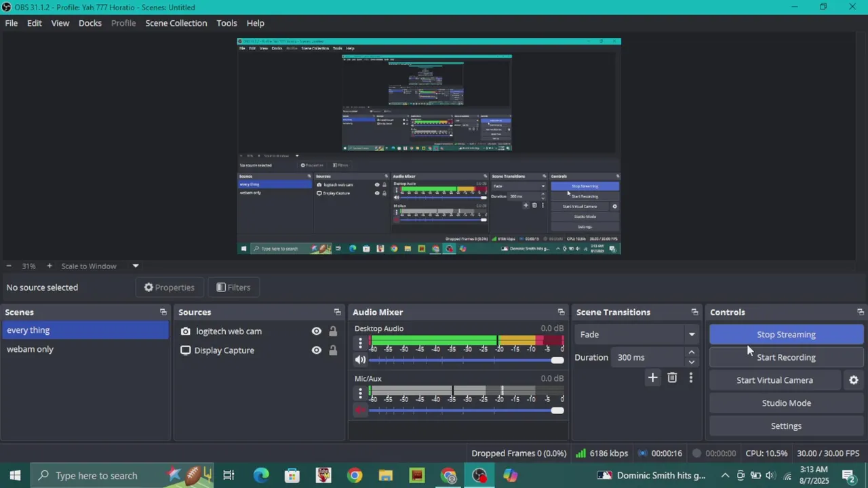Open virtual camera settings gear icon
Screen dimensions: 868x488
click(x=854, y=380)
